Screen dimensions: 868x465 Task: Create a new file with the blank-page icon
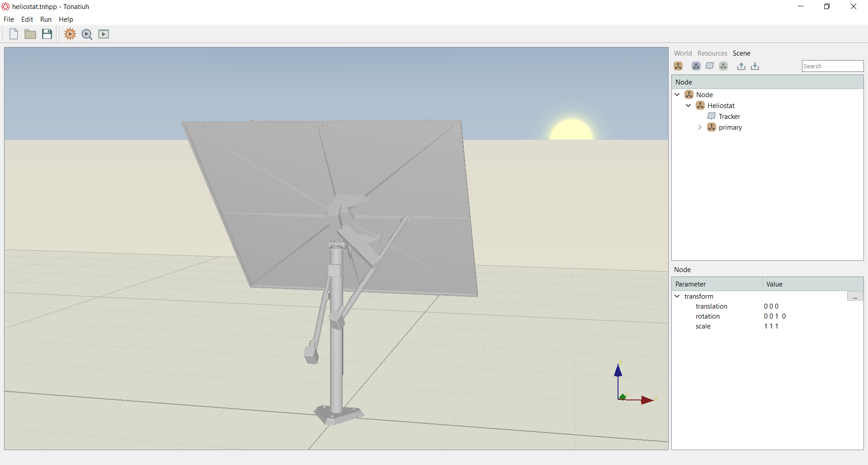(x=14, y=34)
